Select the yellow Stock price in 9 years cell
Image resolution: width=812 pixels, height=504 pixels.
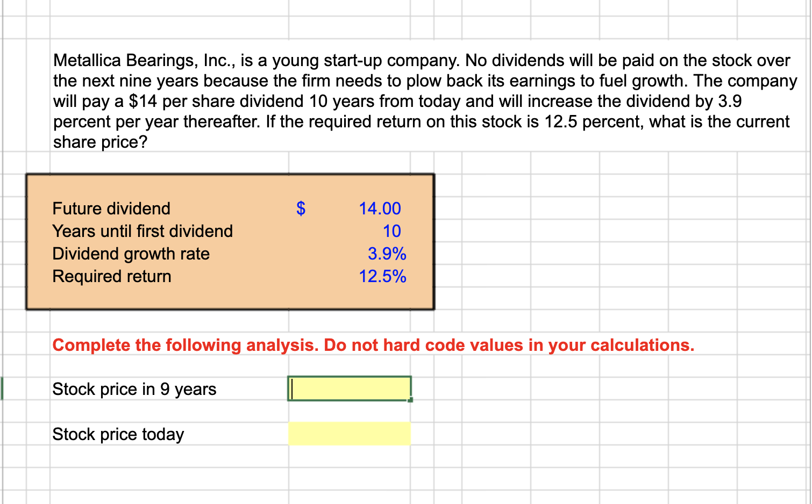coord(348,388)
